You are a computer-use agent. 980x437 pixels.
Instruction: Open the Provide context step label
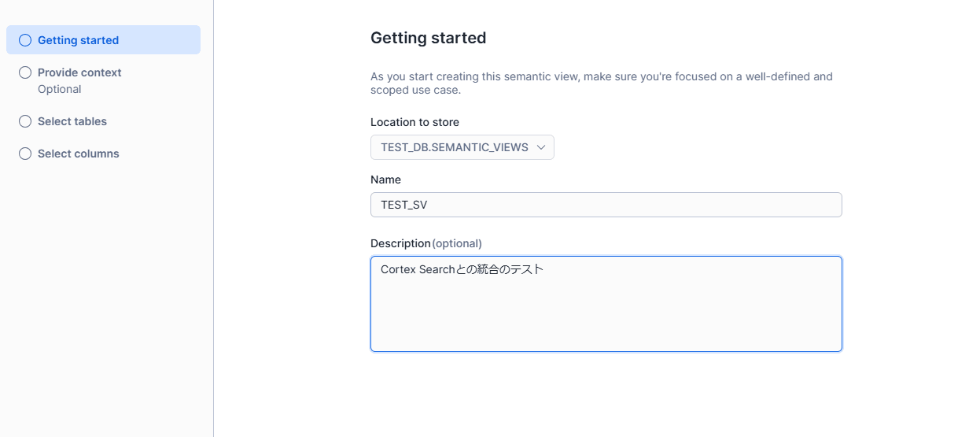point(79,72)
